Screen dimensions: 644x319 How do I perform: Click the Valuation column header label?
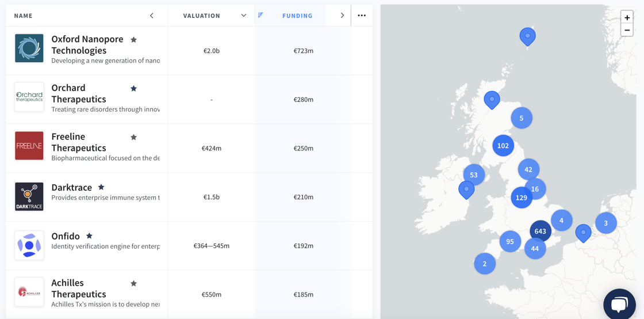coord(202,16)
